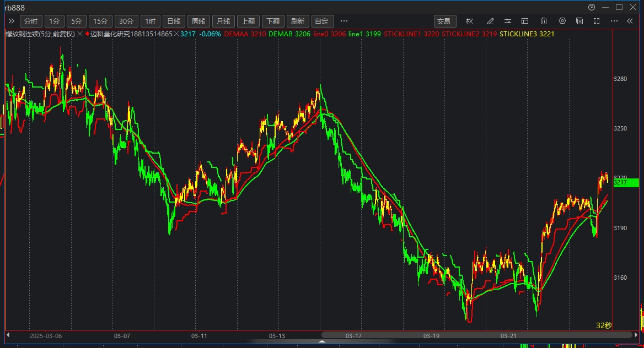Screen dimensions: 644x348
Task: Switch to 月线 monthly chart
Action: [x=223, y=21]
